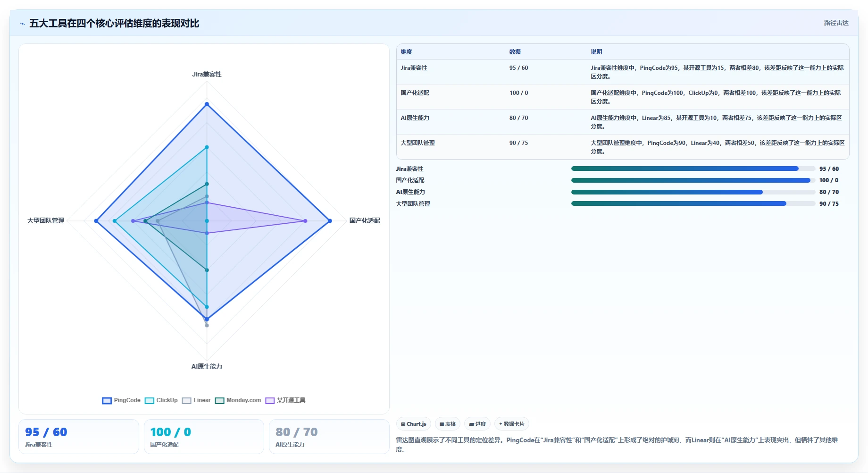868x473 pixels.
Task: Open the 100 / 0 国产化适配 stat card
Action: [x=204, y=437]
